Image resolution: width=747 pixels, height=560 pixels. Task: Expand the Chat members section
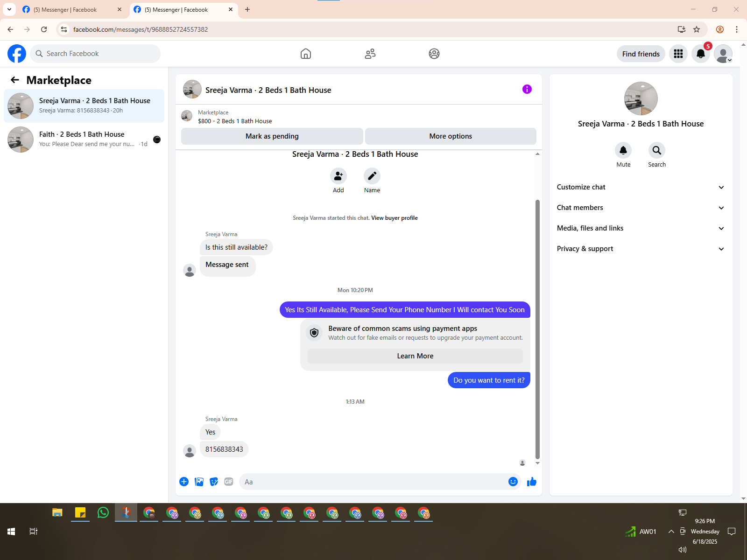[x=641, y=208]
